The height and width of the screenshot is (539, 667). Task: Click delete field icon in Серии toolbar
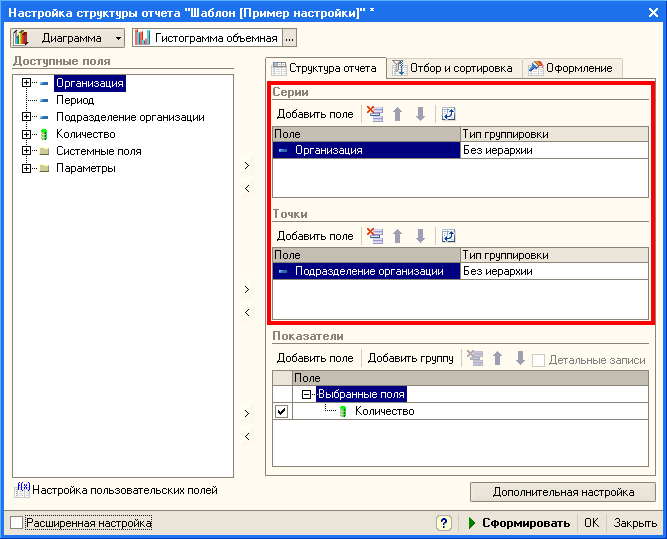(376, 114)
